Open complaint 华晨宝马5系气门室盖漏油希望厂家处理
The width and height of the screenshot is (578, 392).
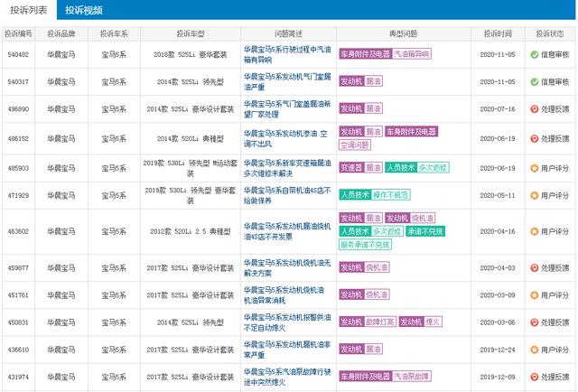click(x=287, y=109)
